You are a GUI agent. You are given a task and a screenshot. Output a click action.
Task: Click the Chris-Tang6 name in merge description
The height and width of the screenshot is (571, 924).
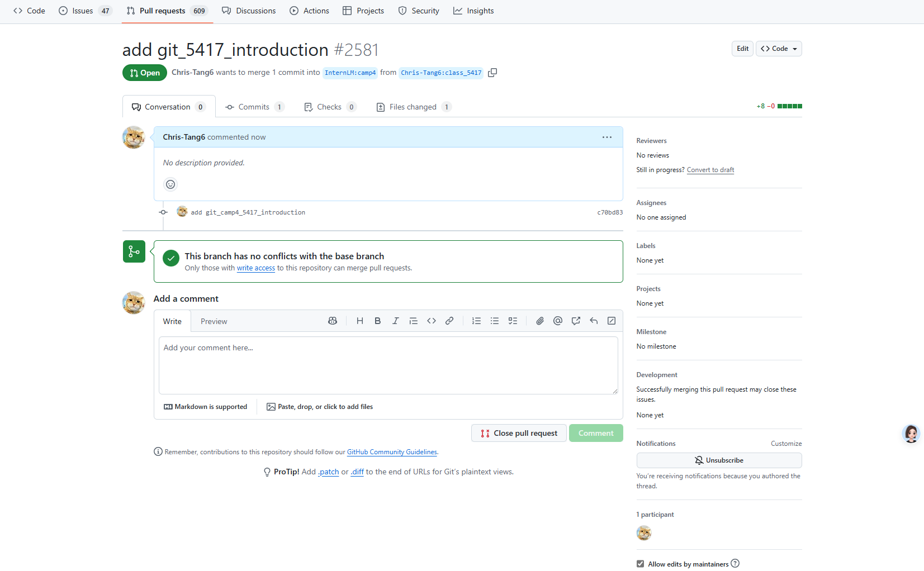(193, 73)
